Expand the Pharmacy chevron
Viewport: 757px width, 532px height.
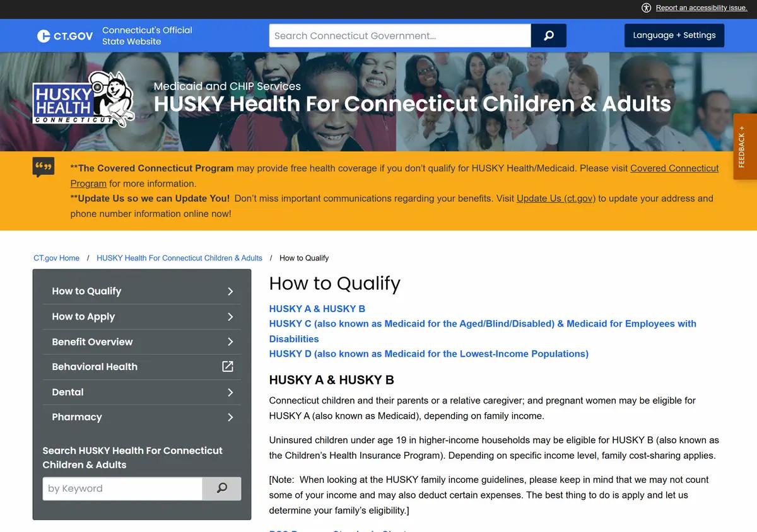tap(230, 417)
